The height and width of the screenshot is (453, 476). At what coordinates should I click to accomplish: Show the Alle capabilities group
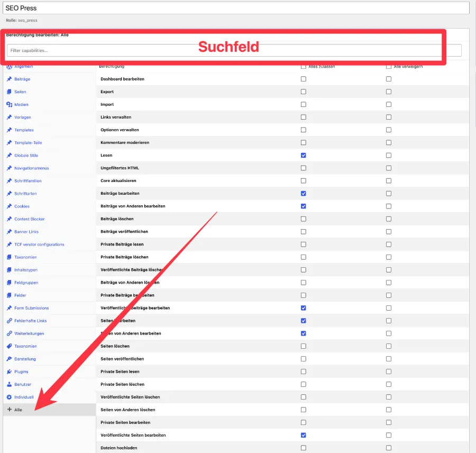pos(18,410)
